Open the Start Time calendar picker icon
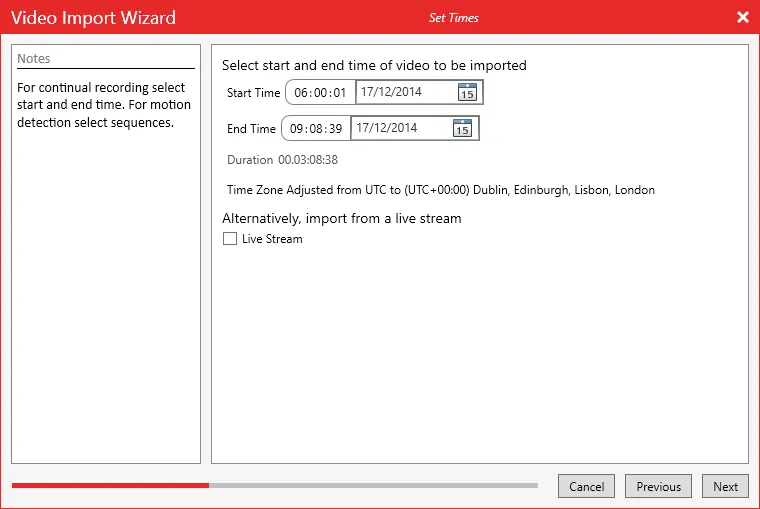 467,92
